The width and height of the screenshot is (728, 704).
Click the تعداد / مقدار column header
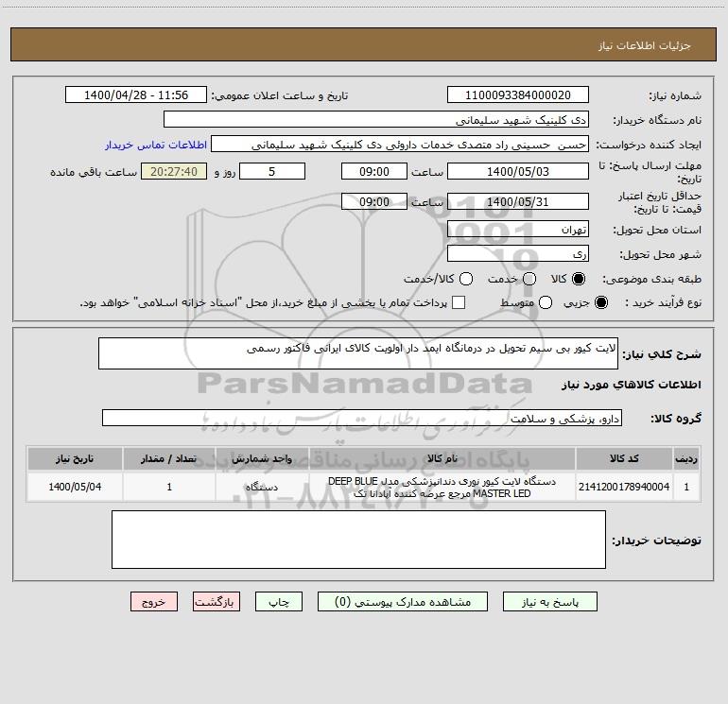coord(169,458)
